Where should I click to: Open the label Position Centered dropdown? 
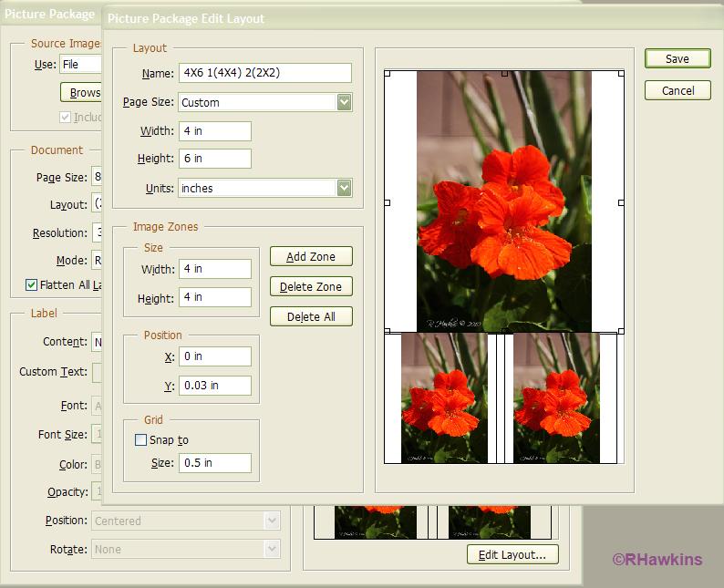271,521
